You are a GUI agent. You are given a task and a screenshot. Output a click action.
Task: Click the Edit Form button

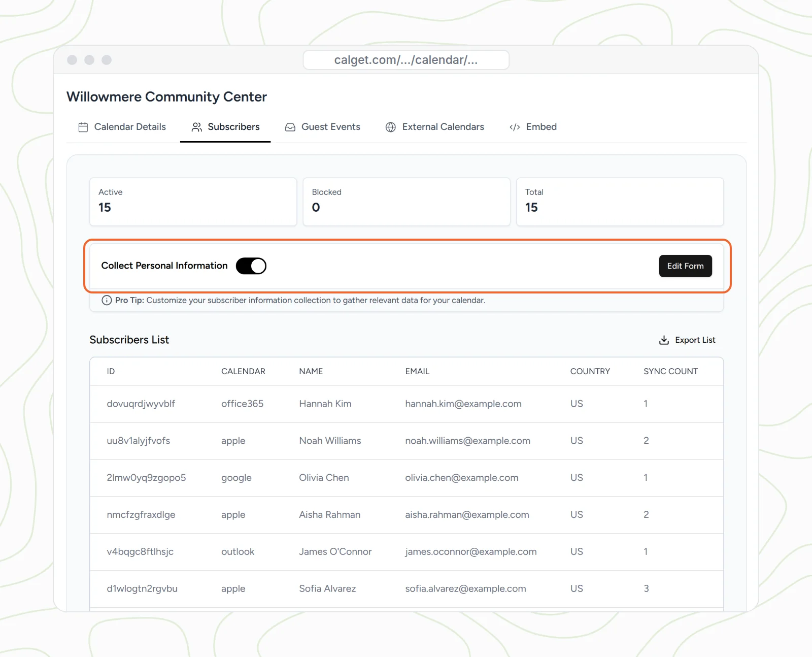coord(685,266)
